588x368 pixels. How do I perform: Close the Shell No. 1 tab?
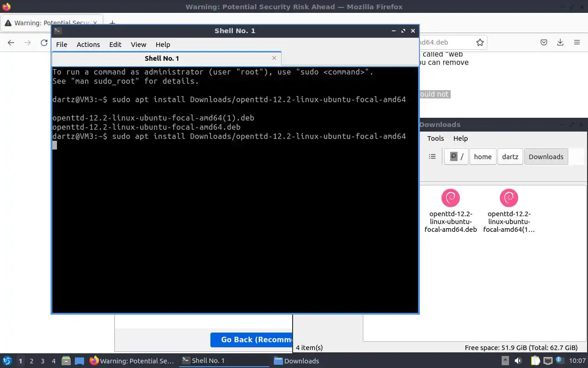pos(274,58)
